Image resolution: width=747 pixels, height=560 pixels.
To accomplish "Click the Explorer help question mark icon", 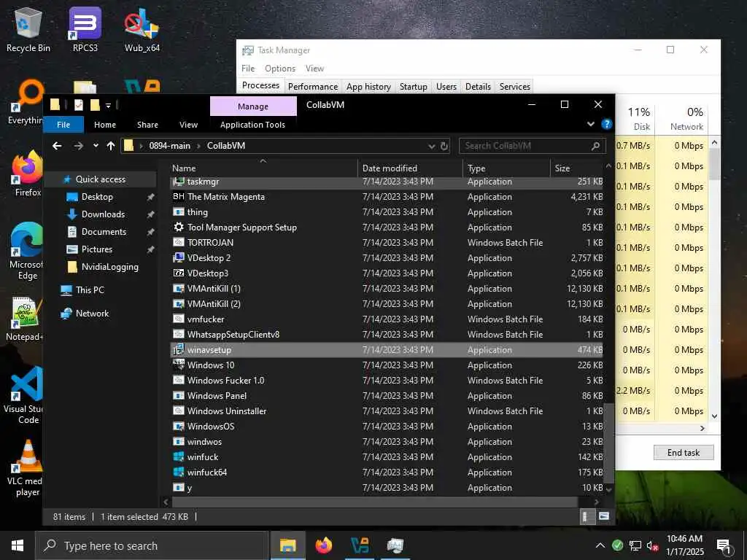I will (x=606, y=124).
